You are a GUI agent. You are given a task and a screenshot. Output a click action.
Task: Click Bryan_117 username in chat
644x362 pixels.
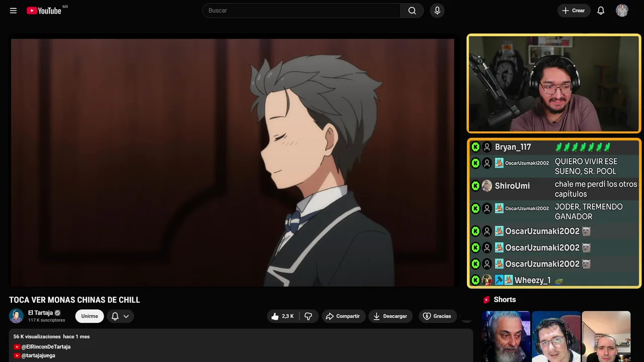[x=513, y=147]
